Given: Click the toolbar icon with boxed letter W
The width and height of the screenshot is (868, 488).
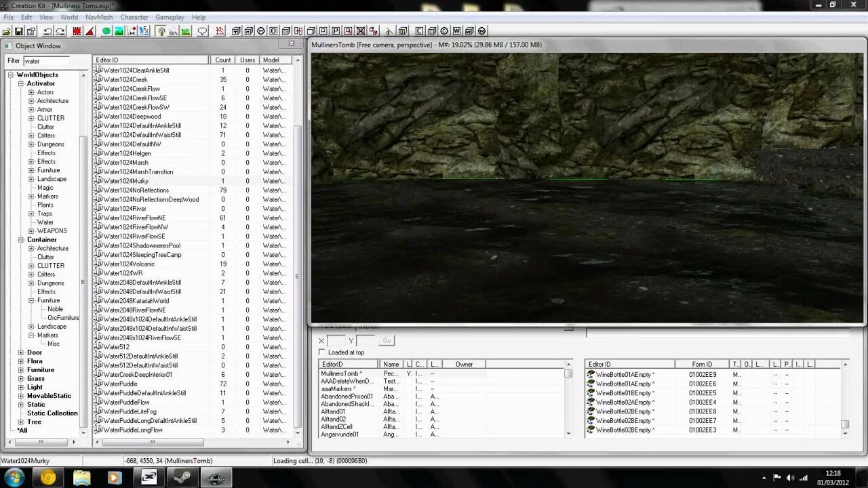Looking at the screenshot, I should click(x=456, y=31).
